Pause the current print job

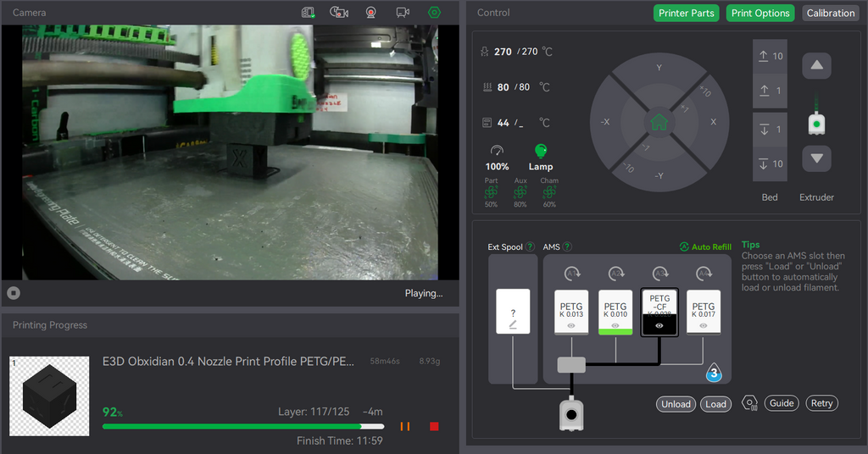[x=405, y=426]
